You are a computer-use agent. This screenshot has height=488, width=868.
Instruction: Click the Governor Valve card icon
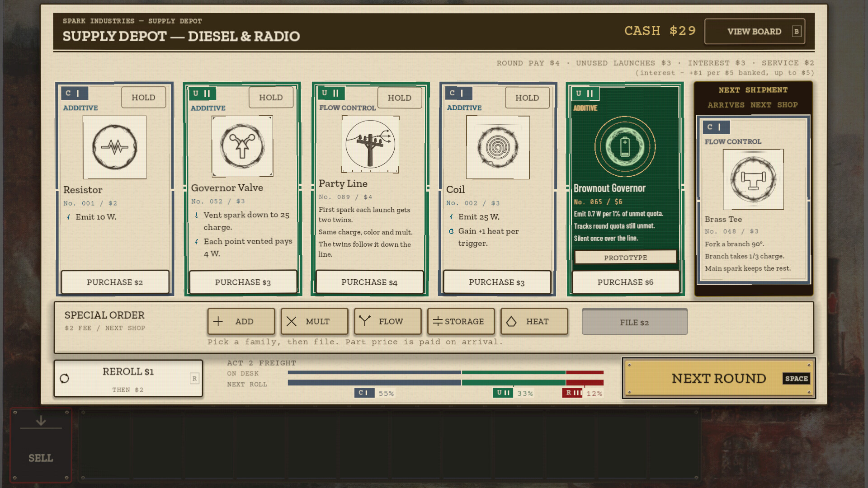point(242,146)
